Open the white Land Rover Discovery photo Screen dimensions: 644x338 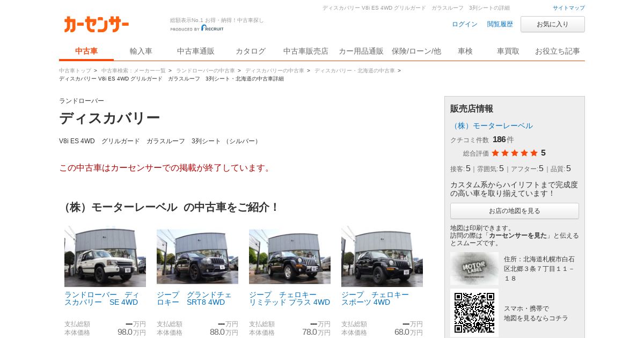105,256
